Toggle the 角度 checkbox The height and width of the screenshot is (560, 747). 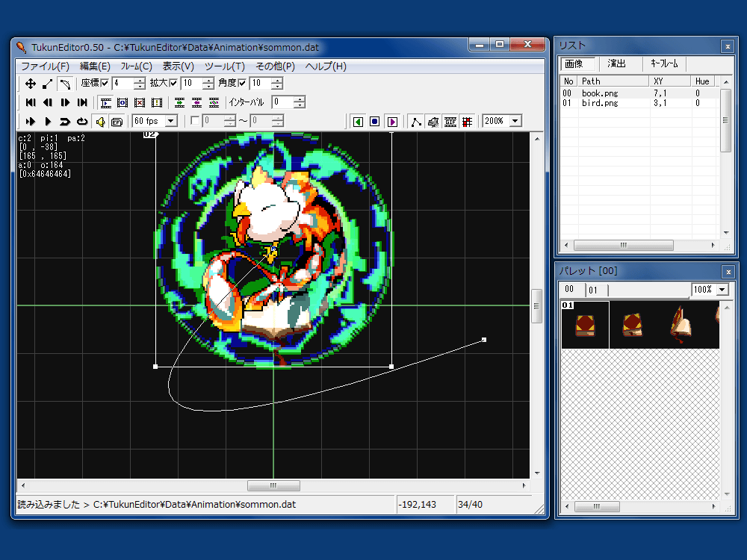(x=242, y=84)
